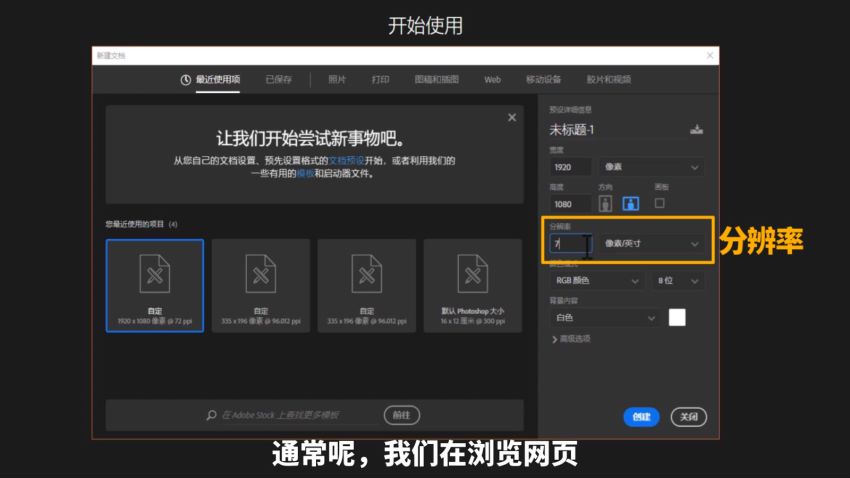Expand 高级选项 advanced options
The image size is (850, 478).
571,339
